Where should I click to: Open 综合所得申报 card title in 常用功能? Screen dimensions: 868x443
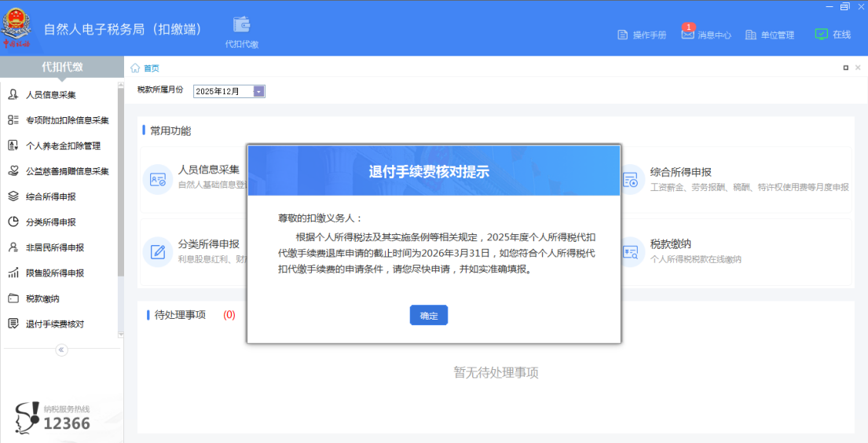(x=680, y=172)
